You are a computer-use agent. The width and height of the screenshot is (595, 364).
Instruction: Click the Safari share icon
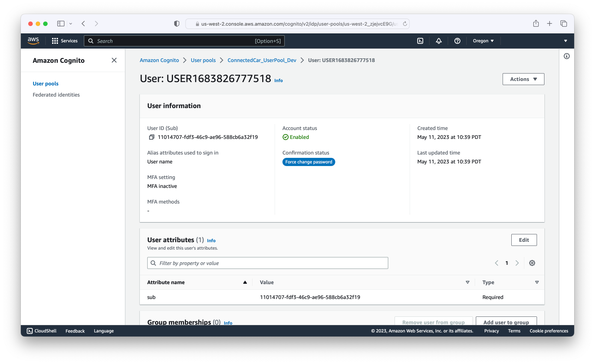click(536, 23)
